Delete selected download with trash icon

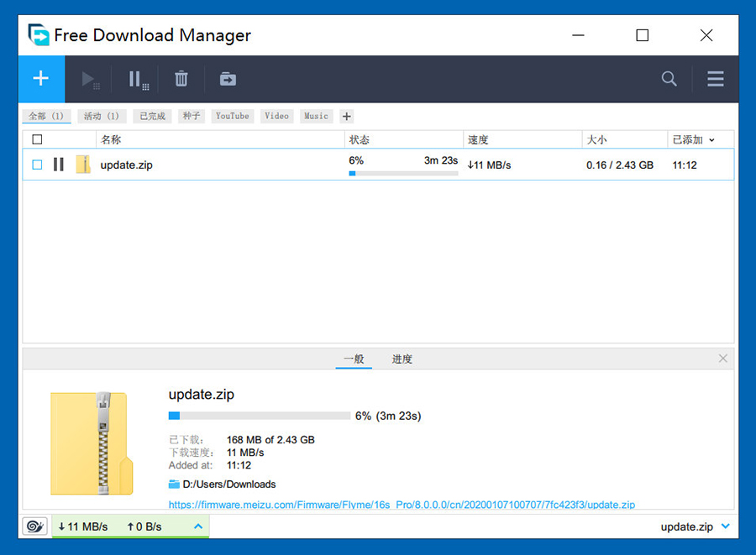pyautogui.click(x=181, y=79)
